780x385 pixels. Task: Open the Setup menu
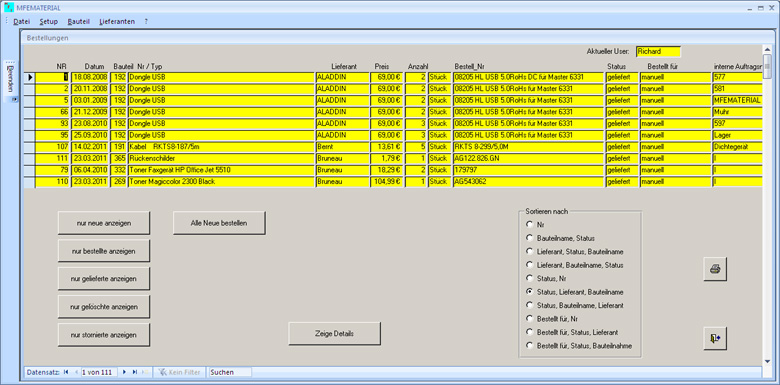click(49, 21)
